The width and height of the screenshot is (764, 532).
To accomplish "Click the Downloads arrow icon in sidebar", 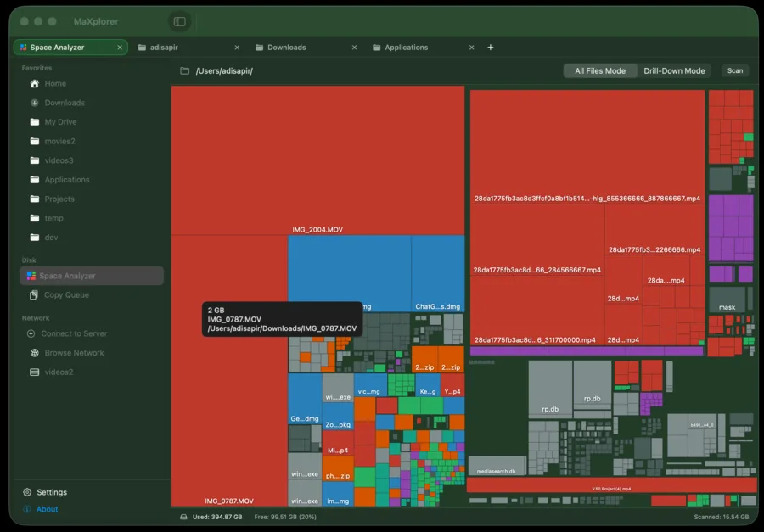I will point(35,103).
